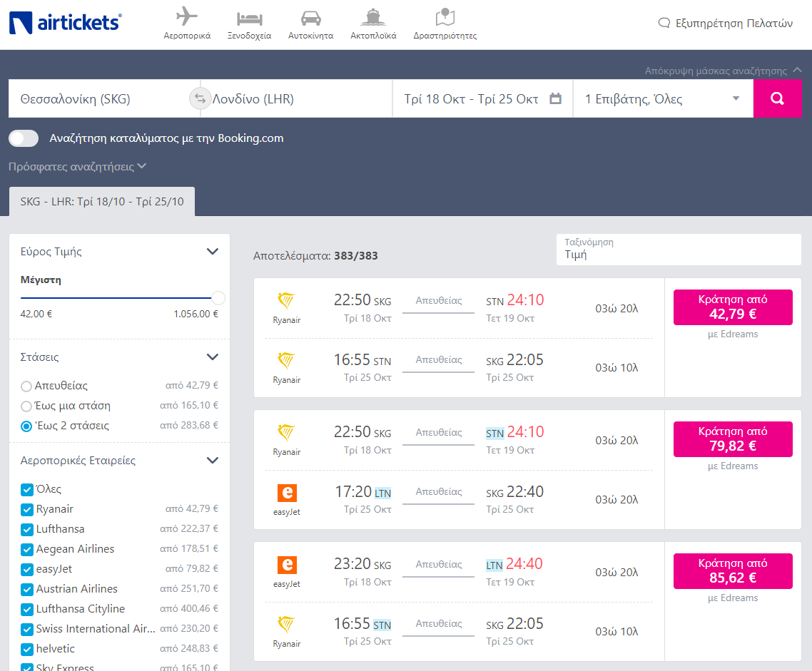Open Ακτοπλοϊκά ferry icon
This screenshot has width=812, height=671.
click(373, 17)
